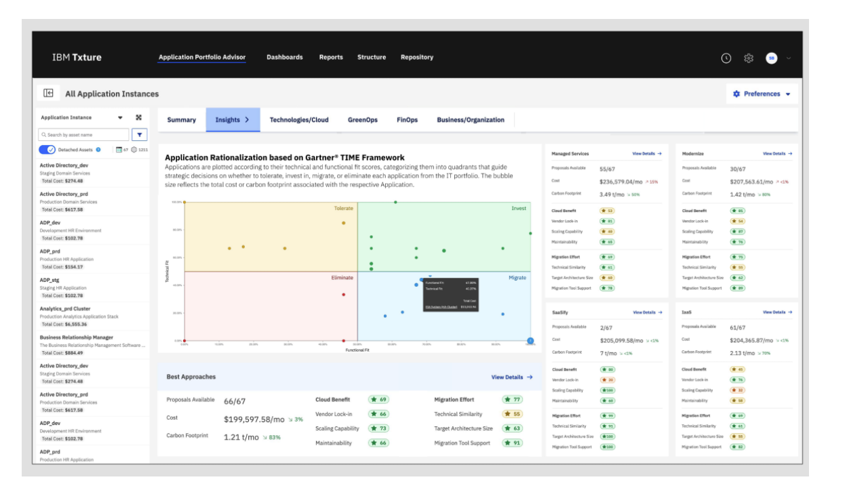Viewport: 868px width, 488px height.
Task: Click the Carbon Footprint value 1.21 t/mo
Action: [x=241, y=437]
